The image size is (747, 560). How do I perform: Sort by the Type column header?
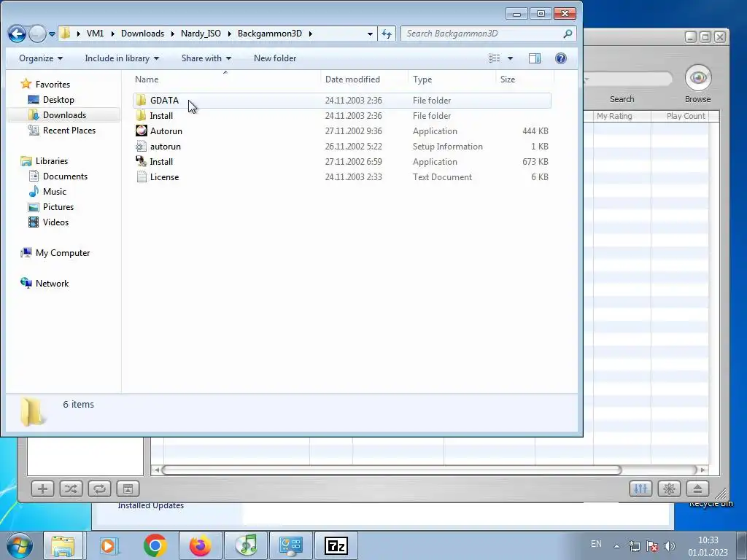tap(452, 79)
